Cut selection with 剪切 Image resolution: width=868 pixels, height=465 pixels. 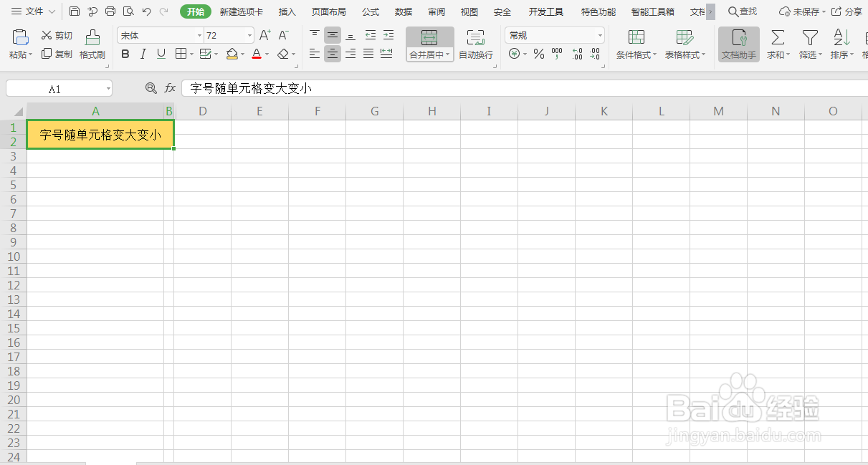(57, 36)
